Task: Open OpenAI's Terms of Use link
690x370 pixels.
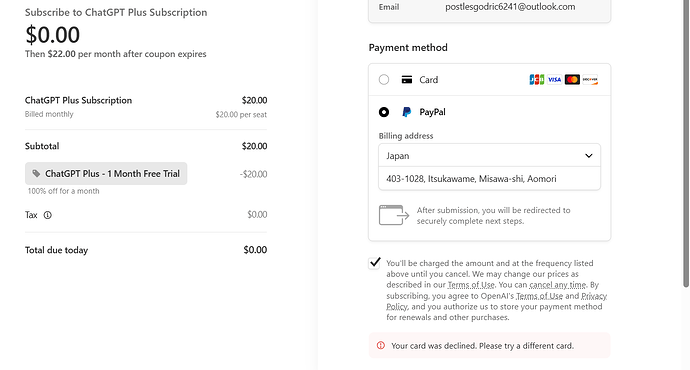Action: pos(539,296)
